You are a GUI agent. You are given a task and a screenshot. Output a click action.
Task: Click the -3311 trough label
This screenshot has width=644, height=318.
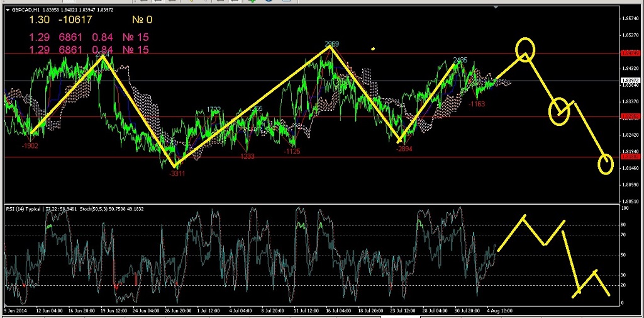(x=177, y=173)
